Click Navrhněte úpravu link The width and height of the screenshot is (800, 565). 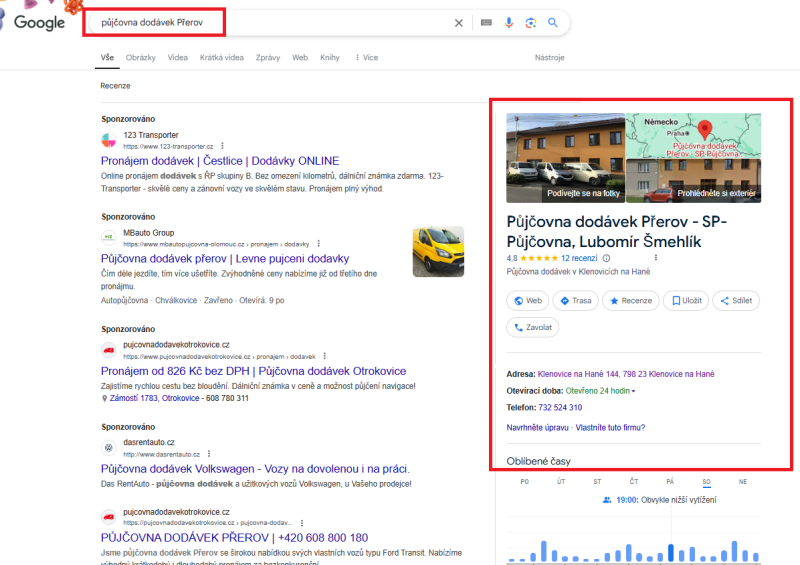(537, 428)
